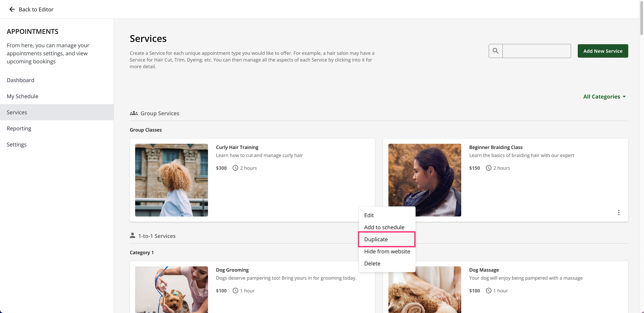The height and width of the screenshot is (313, 644).
Task: Click the 1-to-1 Services person icon
Action: tap(132, 236)
